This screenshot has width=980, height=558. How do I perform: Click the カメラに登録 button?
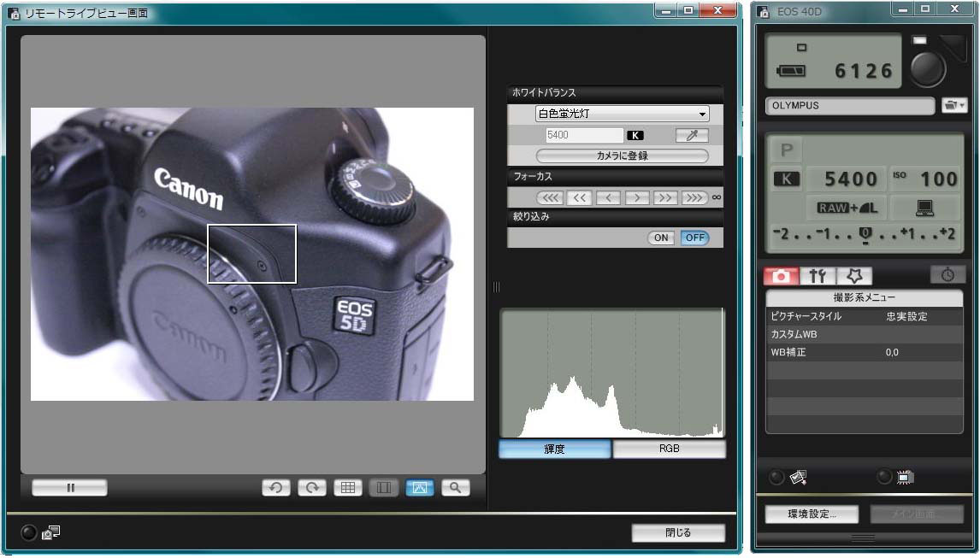622,156
